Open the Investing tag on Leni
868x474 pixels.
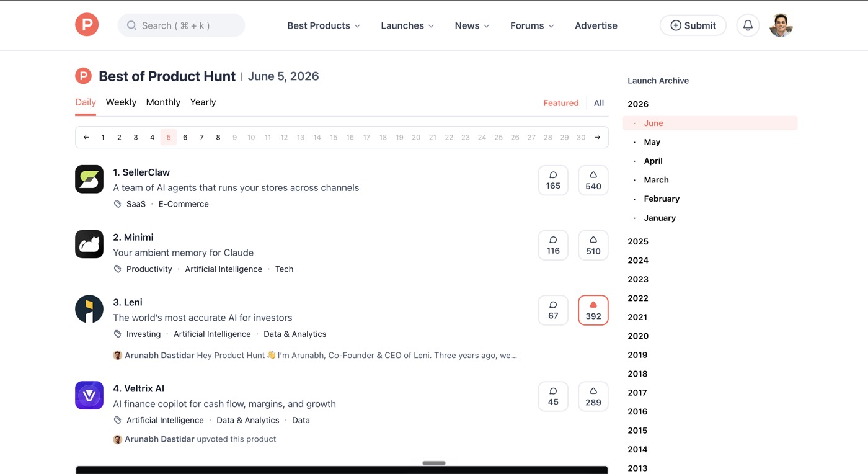143,334
